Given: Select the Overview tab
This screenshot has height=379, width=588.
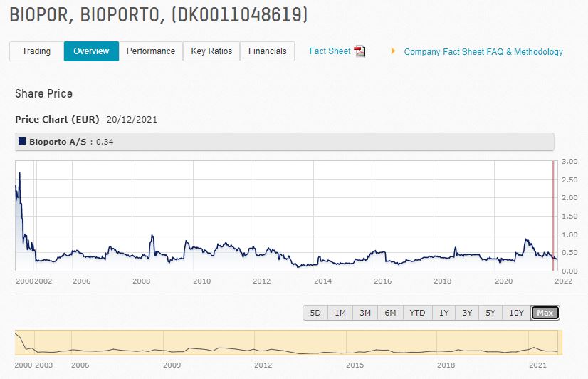Looking at the screenshot, I should point(91,51).
